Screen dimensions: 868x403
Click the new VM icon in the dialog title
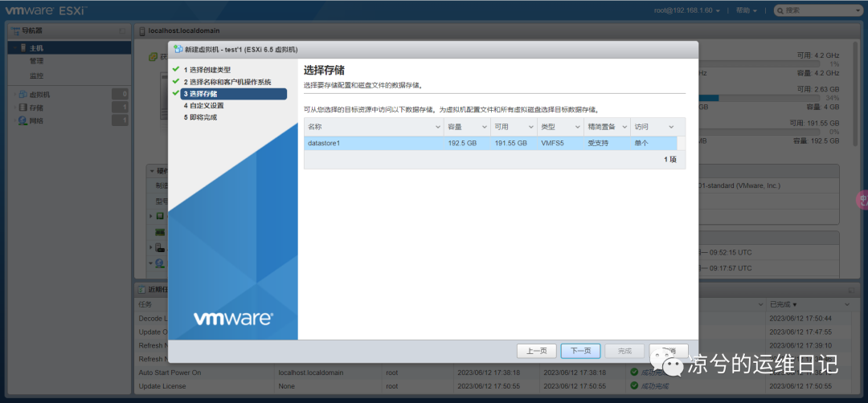click(x=178, y=49)
